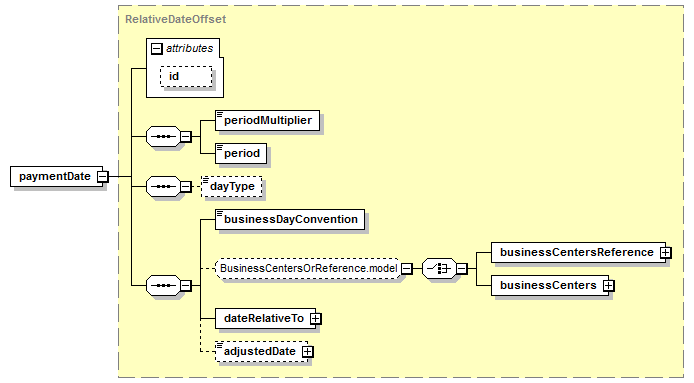Expand the adjustedDate element
The width and height of the screenshot is (694, 383).
[x=308, y=352]
